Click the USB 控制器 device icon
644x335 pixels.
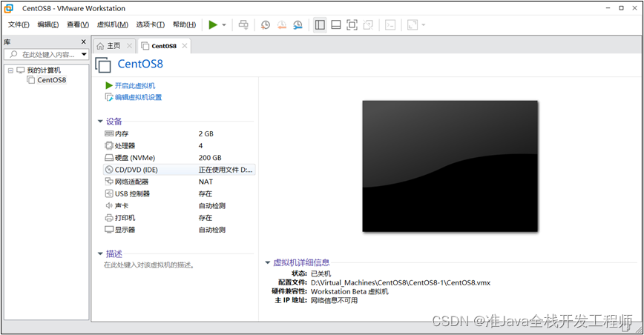[x=109, y=193]
